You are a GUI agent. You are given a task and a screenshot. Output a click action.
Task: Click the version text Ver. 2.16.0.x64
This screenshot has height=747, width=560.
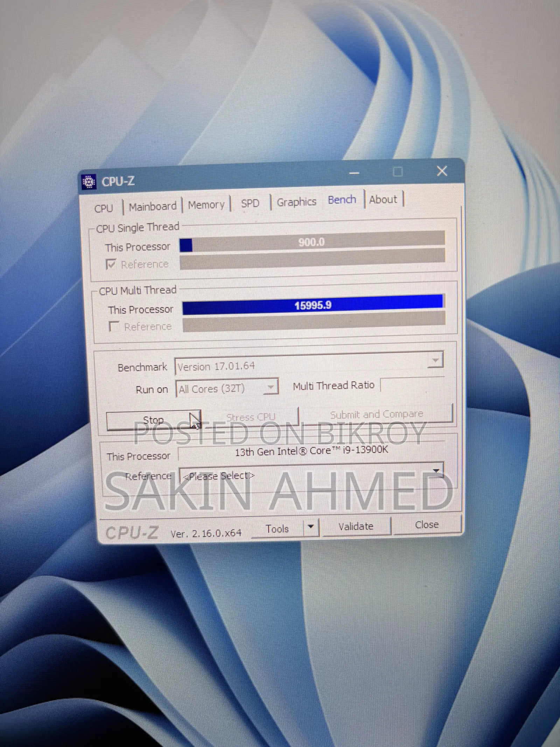[x=206, y=533]
